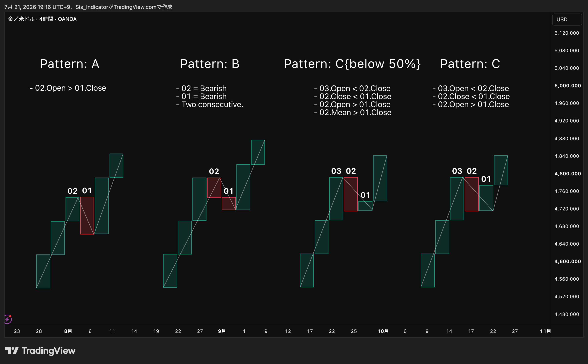Viewport: 588px width, 364px height.
Task: Click the 4,800.000 price axis label
Action: click(x=568, y=174)
